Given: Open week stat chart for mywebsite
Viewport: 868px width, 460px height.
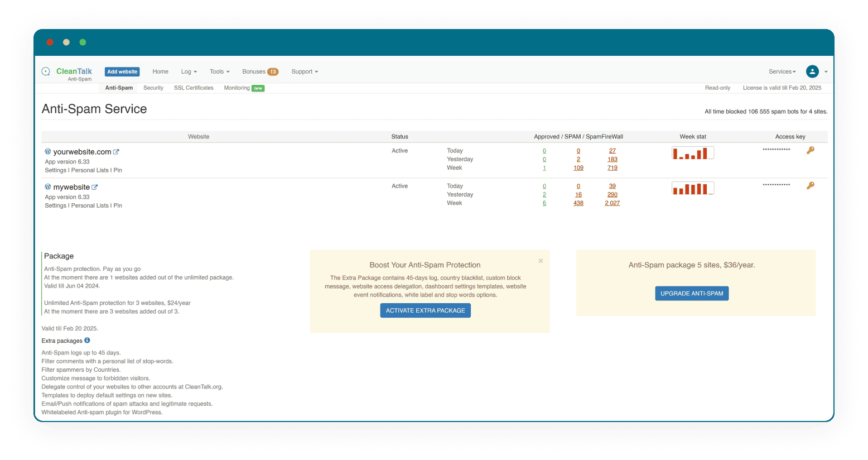Looking at the screenshot, I should tap(693, 188).
